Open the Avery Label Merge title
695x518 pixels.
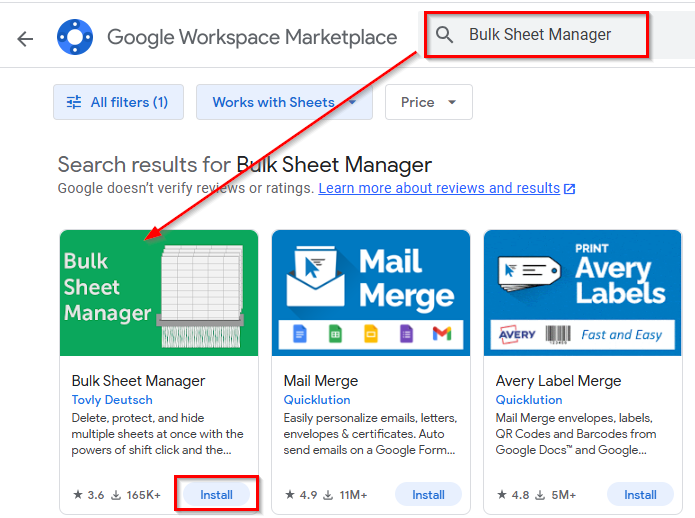point(558,381)
